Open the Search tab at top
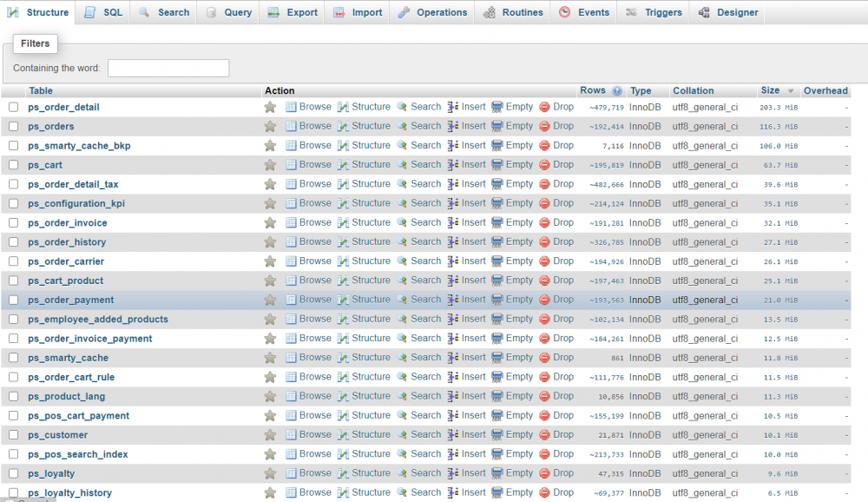The width and height of the screenshot is (868, 502). 164,12
